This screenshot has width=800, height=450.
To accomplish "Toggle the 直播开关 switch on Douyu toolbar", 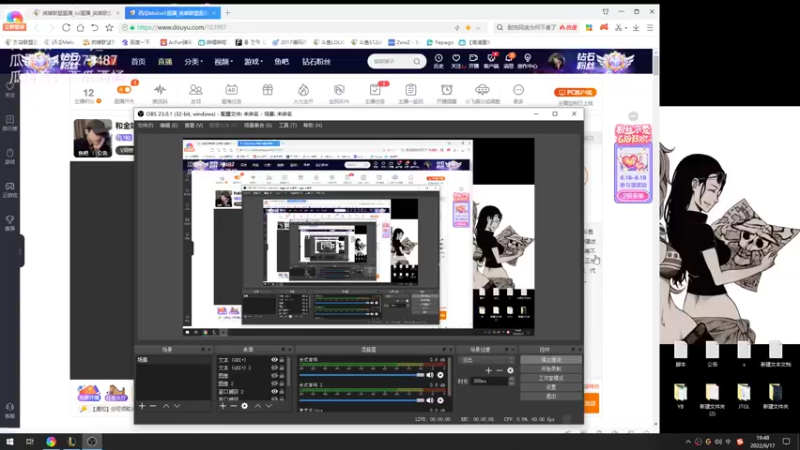I will (x=124, y=90).
